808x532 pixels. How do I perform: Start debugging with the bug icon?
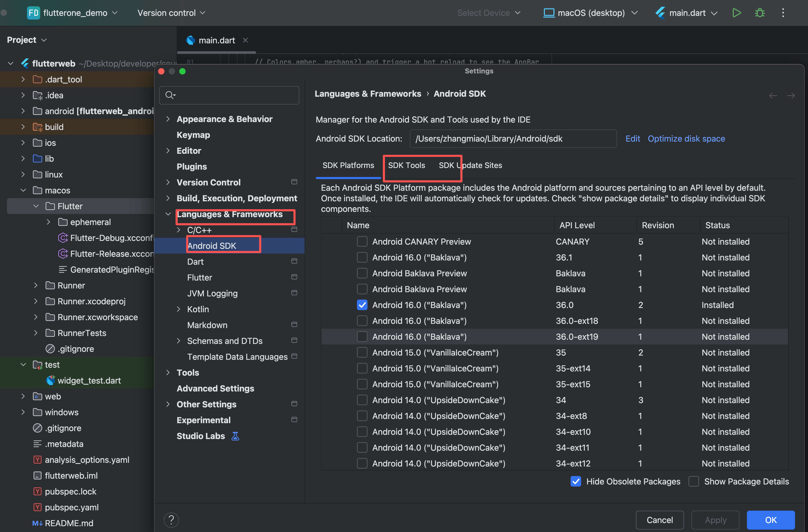(760, 13)
